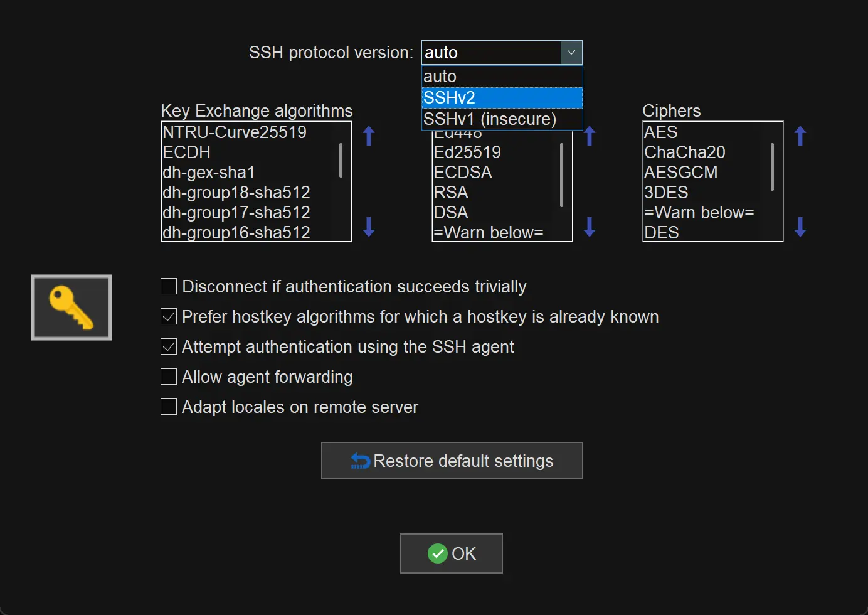The height and width of the screenshot is (615, 868).
Task: Toggle Adapt locales on remote server
Action: point(169,407)
